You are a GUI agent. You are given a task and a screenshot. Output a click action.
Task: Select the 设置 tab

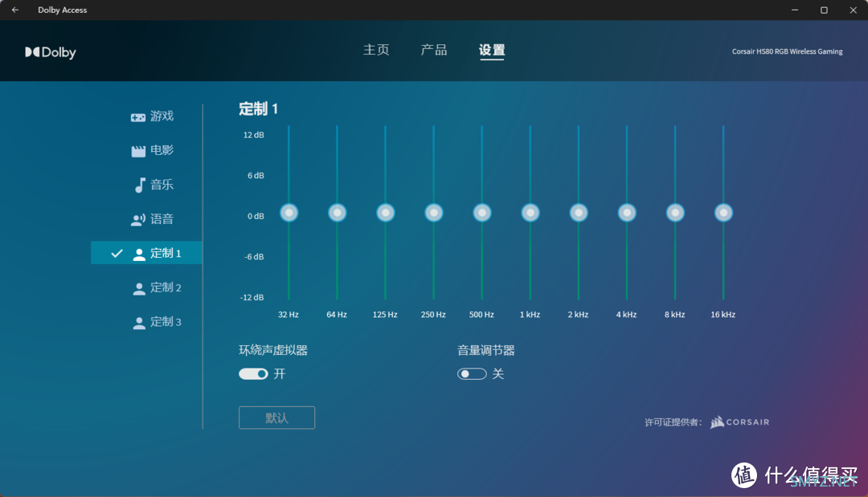492,50
